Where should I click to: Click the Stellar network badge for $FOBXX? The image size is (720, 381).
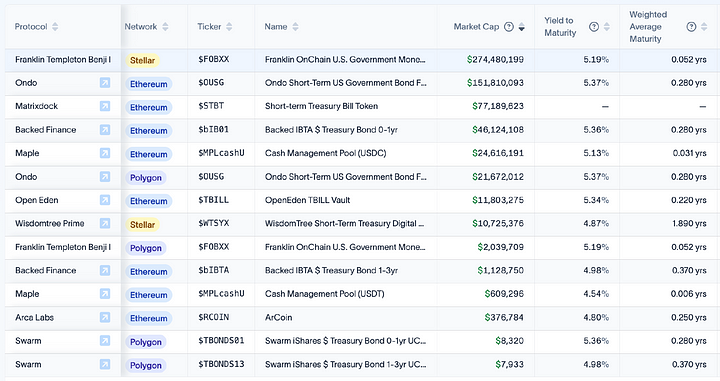[142, 60]
